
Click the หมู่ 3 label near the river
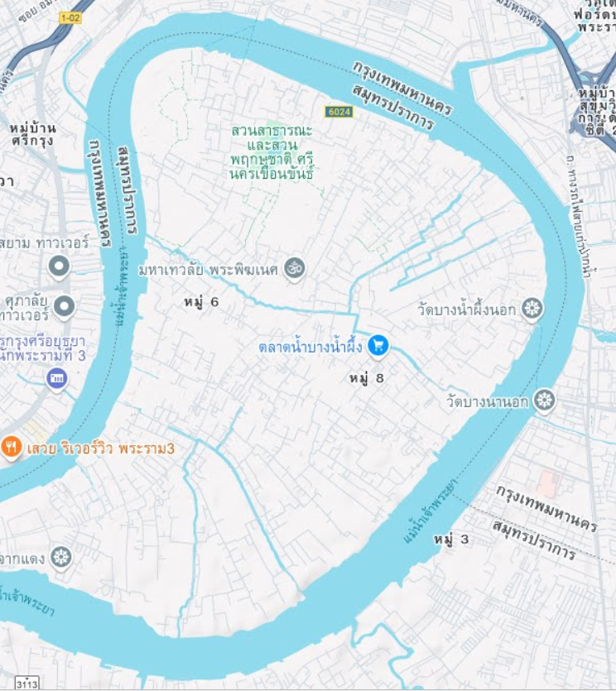tap(450, 540)
